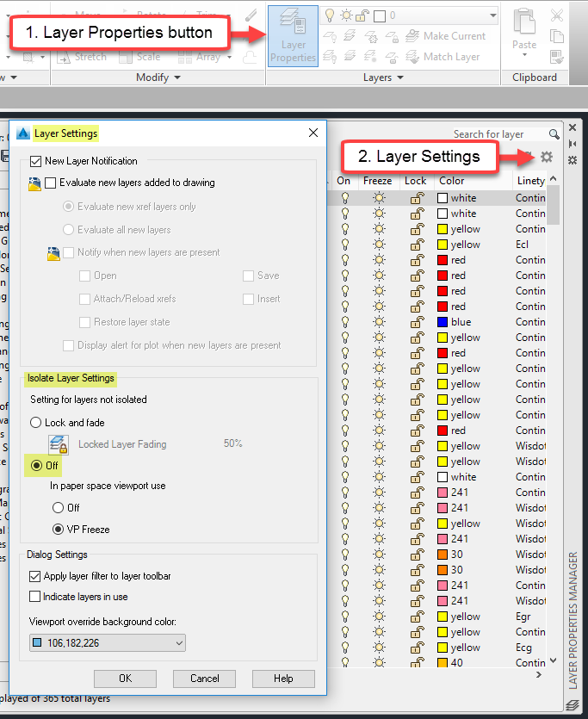Click the Freeze column header

377,181
